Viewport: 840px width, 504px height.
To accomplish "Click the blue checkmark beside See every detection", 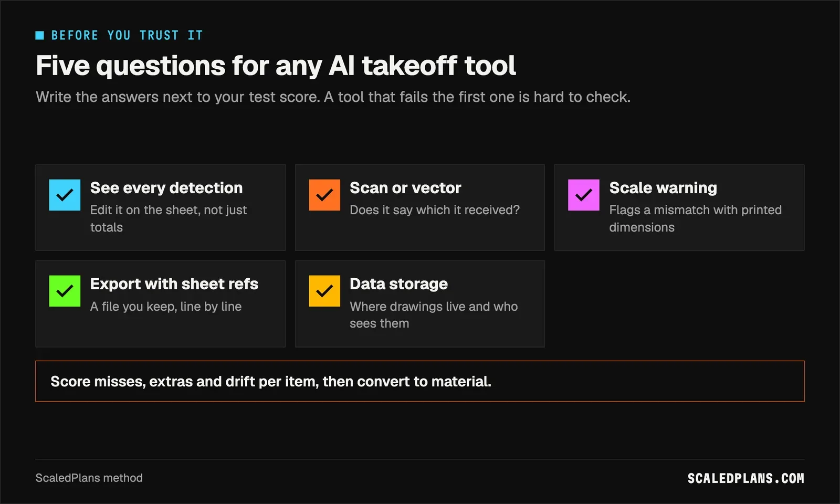I will point(65,195).
